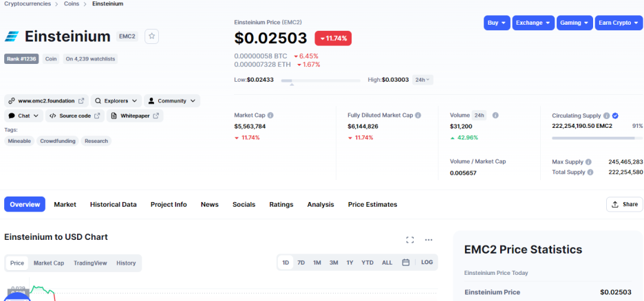644x301 pixels.
Task: Open the Source code link
Action: 75,115
